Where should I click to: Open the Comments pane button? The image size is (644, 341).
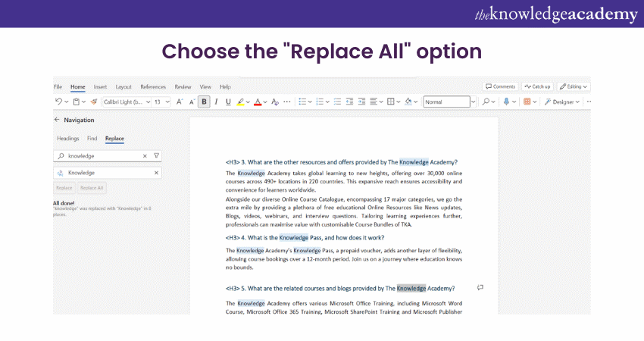500,86
